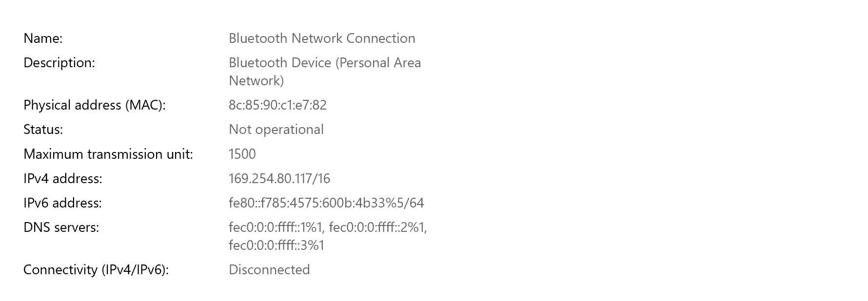Click the "IPv6 address:" label
Image resolution: width=868 pixels, height=301 pixels.
[62, 203]
